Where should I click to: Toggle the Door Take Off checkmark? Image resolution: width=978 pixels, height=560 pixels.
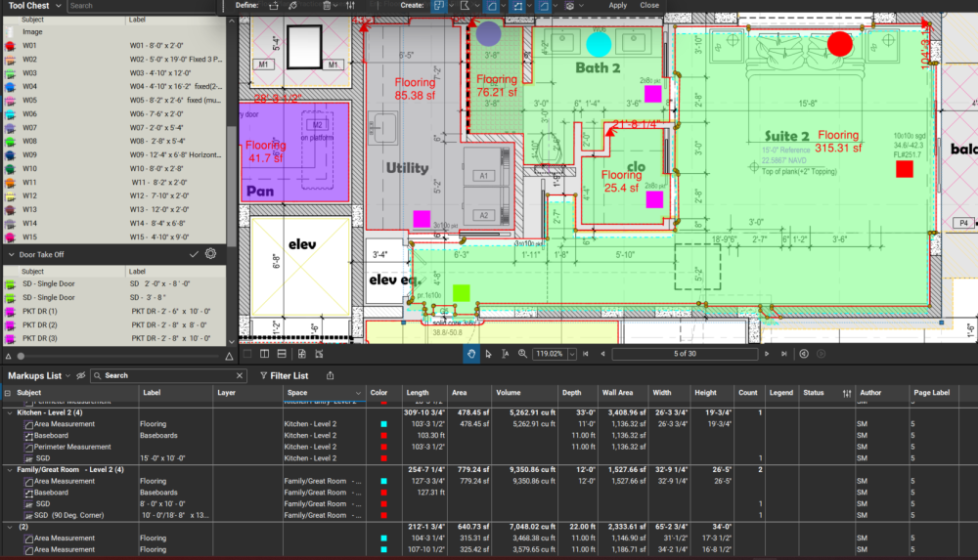(x=194, y=254)
